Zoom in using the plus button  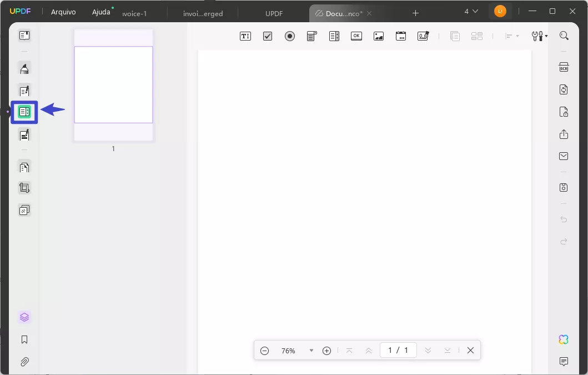click(326, 351)
